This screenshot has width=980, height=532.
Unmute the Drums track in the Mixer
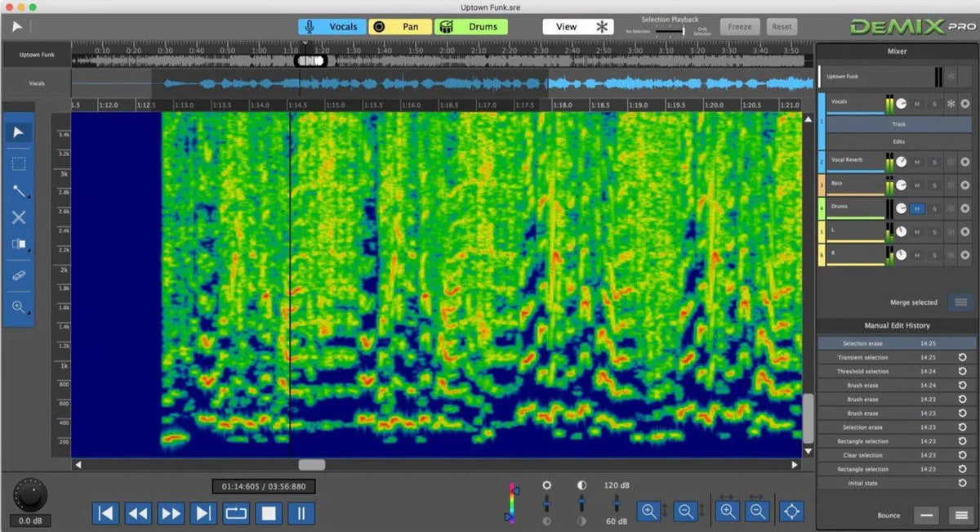(x=916, y=208)
